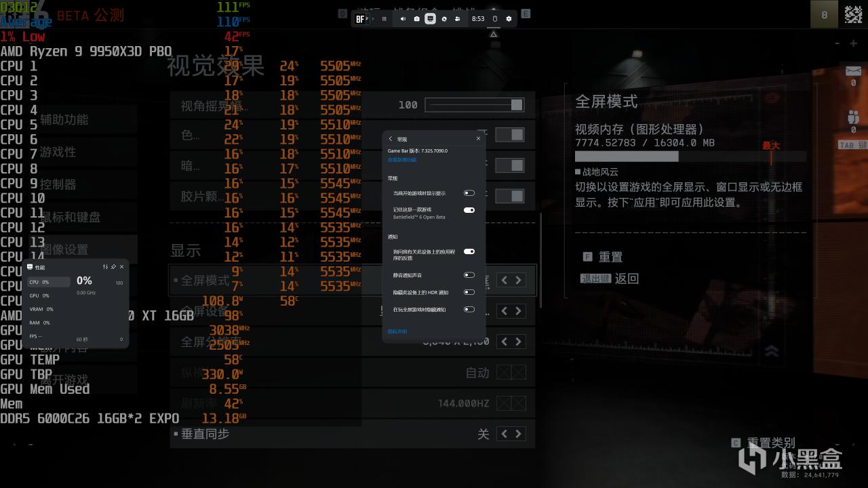This screenshot has width=868, height=488.
Task: Toggle hide HDR notifications switch
Action: click(x=469, y=292)
